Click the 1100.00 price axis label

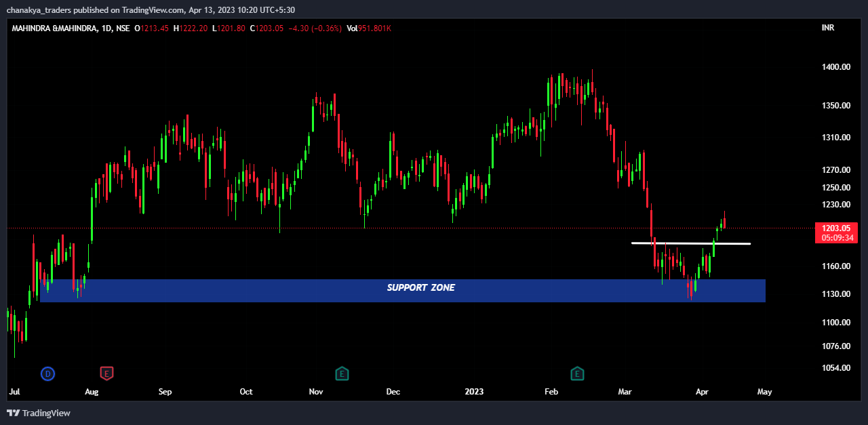tap(835, 323)
